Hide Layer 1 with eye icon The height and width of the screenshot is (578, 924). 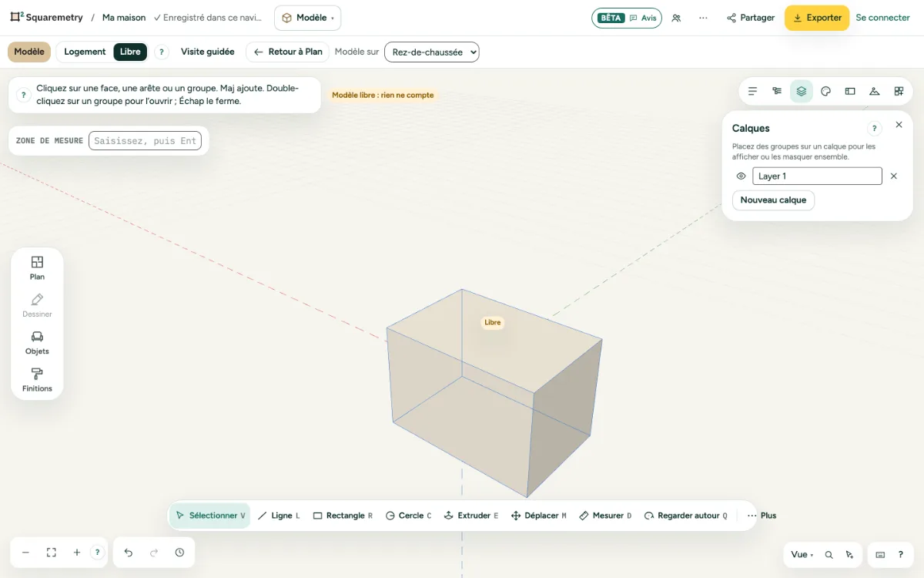pyautogui.click(x=741, y=176)
